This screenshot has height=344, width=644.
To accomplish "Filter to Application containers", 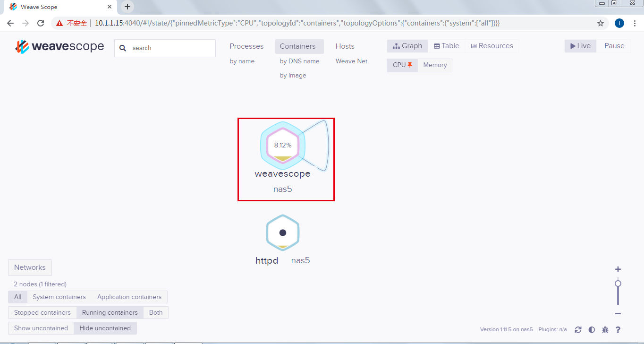I will [x=129, y=297].
